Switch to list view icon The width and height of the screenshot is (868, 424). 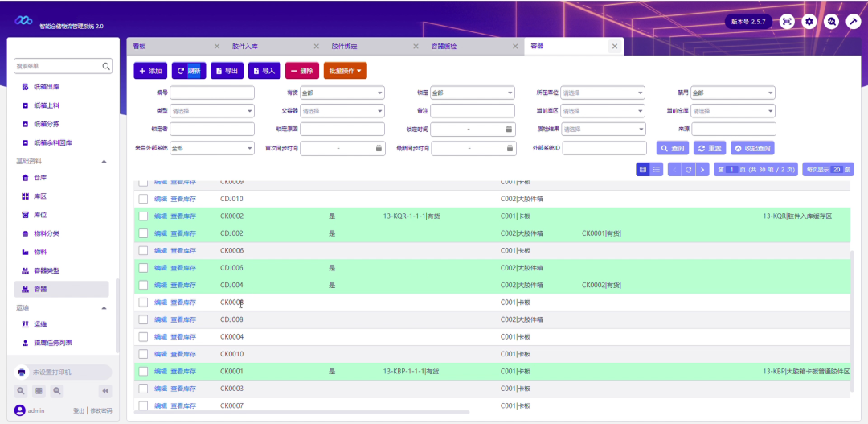tap(656, 170)
